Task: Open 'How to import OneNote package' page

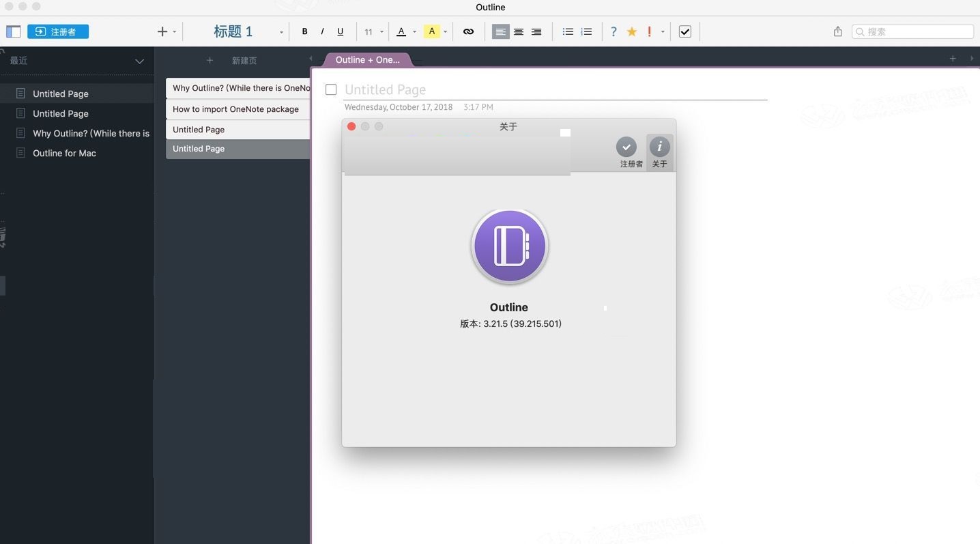Action: (237, 109)
